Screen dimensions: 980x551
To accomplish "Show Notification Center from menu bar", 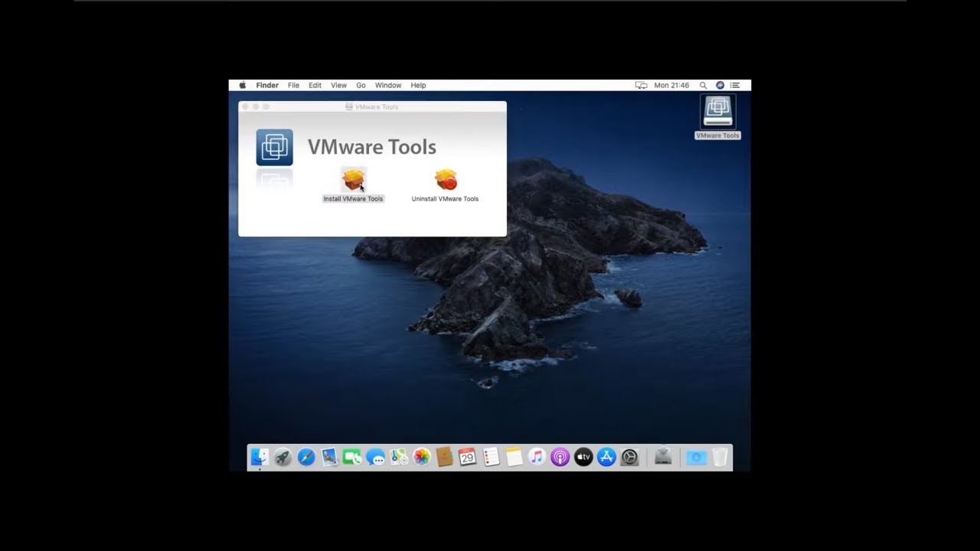I will (x=735, y=85).
